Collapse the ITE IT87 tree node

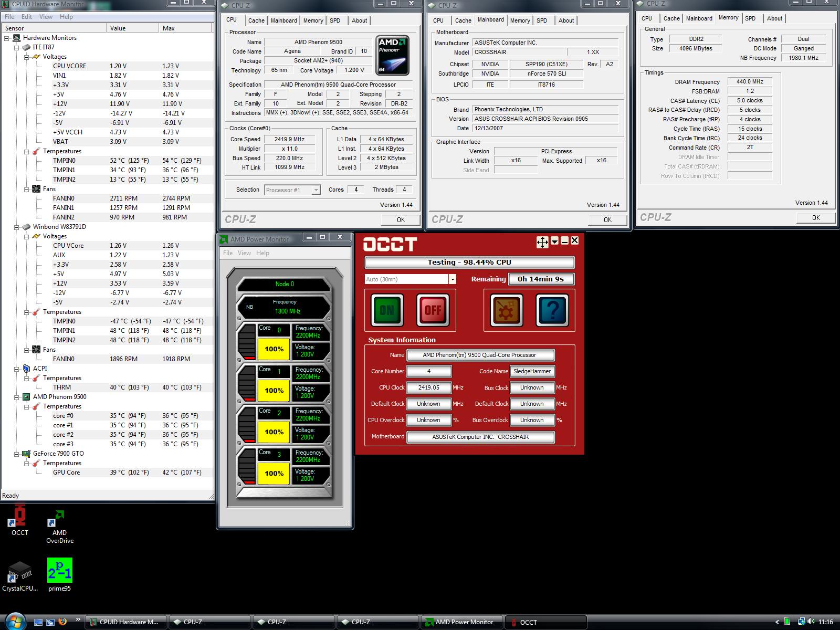(16, 47)
